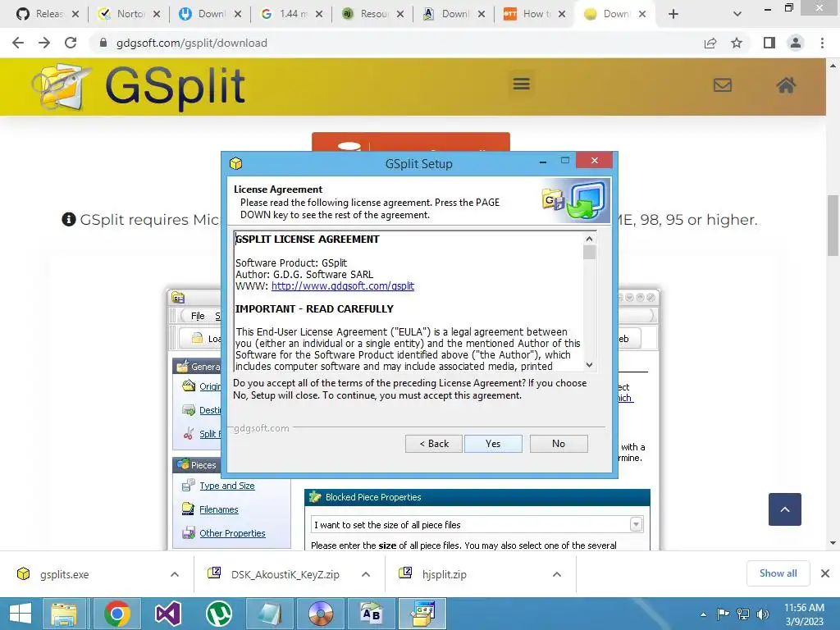Screen dimensions: 840x630
Task: Open options for gsplits.exe download
Action: (x=175, y=574)
